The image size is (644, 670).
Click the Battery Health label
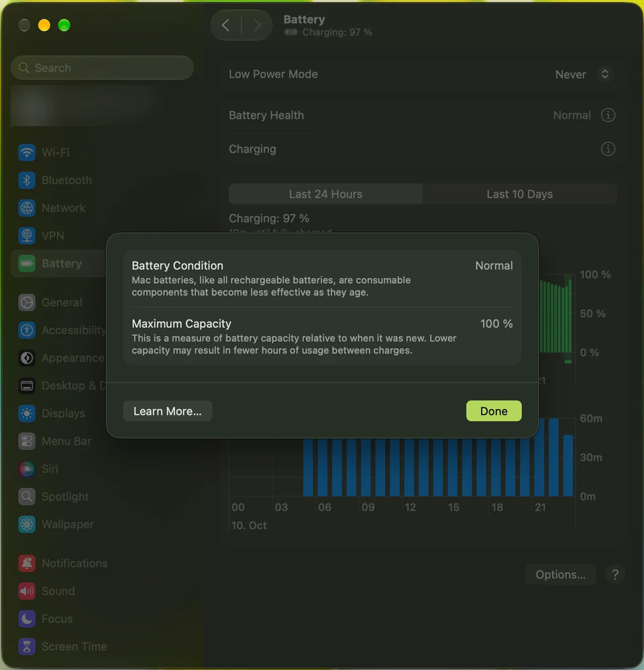tap(266, 115)
